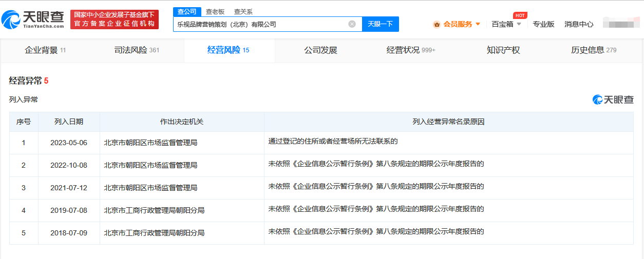Click the VIP membership badge icon

pyautogui.click(x=437, y=24)
